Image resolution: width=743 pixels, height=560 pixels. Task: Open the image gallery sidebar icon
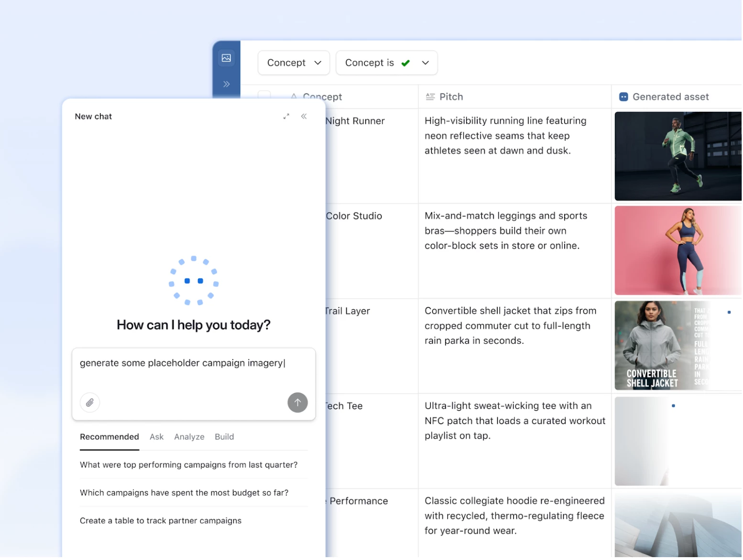click(227, 58)
